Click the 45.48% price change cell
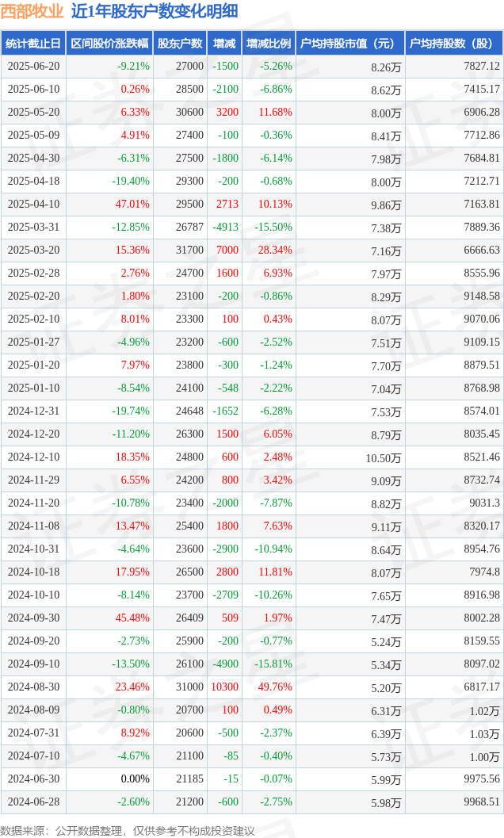The height and width of the screenshot is (838, 504). click(x=132, y=618)
